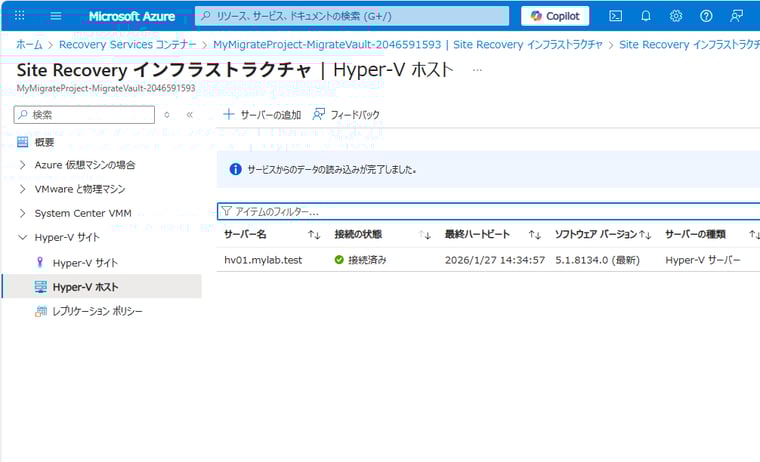Open Recovery Services コンテナー breadcrumb

[x=127, y=45]
